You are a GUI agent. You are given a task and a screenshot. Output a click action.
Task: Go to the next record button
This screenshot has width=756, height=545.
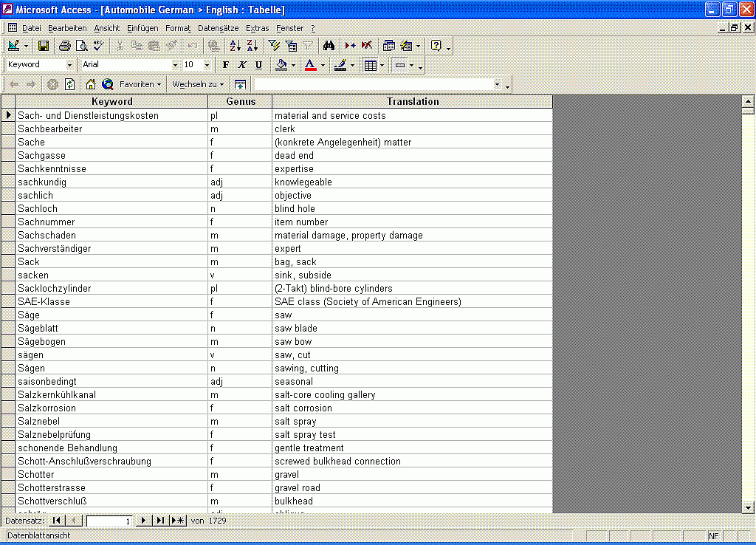[x=143, y=521]
